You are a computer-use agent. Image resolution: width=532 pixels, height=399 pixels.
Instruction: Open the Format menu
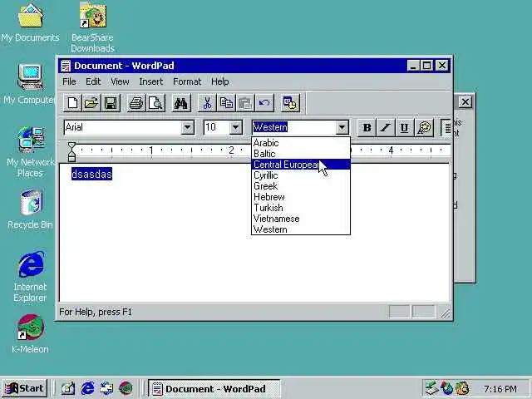(x=187, y=81)
